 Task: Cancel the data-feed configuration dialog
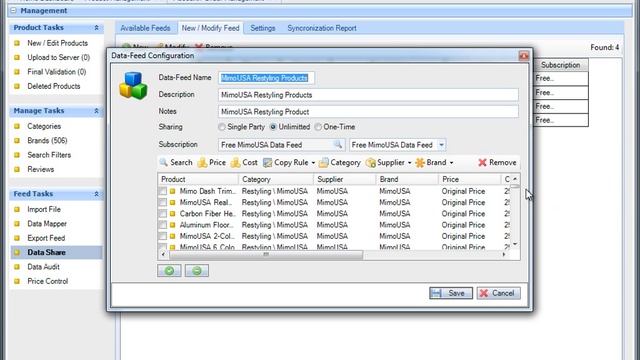click(498, 293)
